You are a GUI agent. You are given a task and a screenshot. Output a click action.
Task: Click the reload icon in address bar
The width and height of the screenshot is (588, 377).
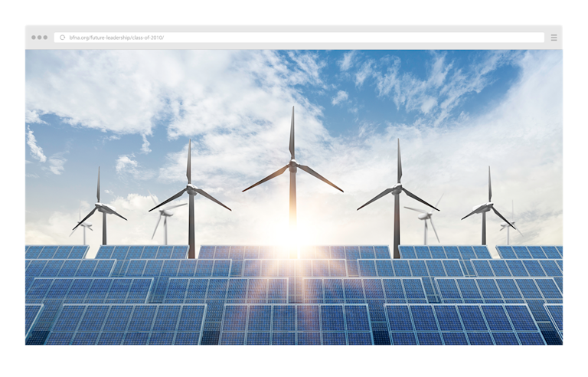63,38
